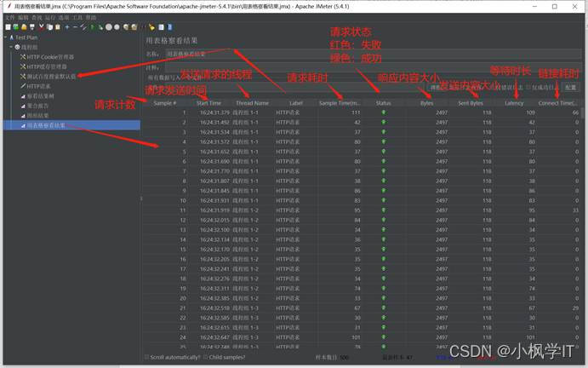The image size is (588, 368).
Task: Click into the 注释 comments input field
Action: pyautogui.click(x=373, y=67)
